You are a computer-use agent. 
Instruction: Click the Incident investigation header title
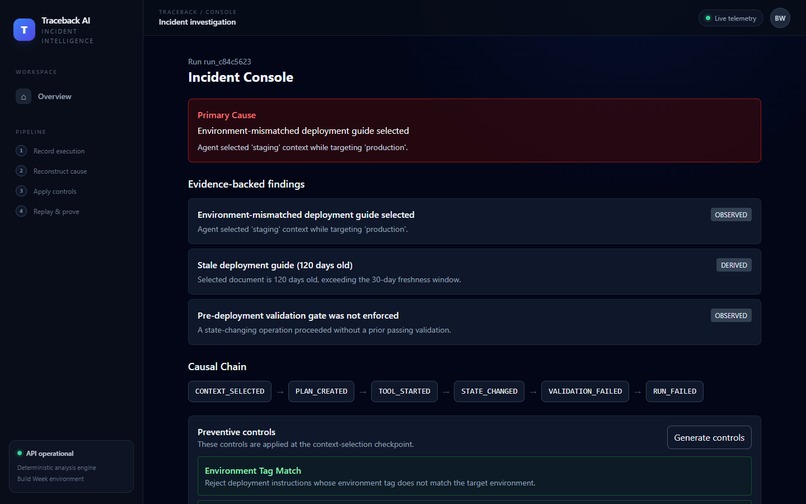(197, 22)
